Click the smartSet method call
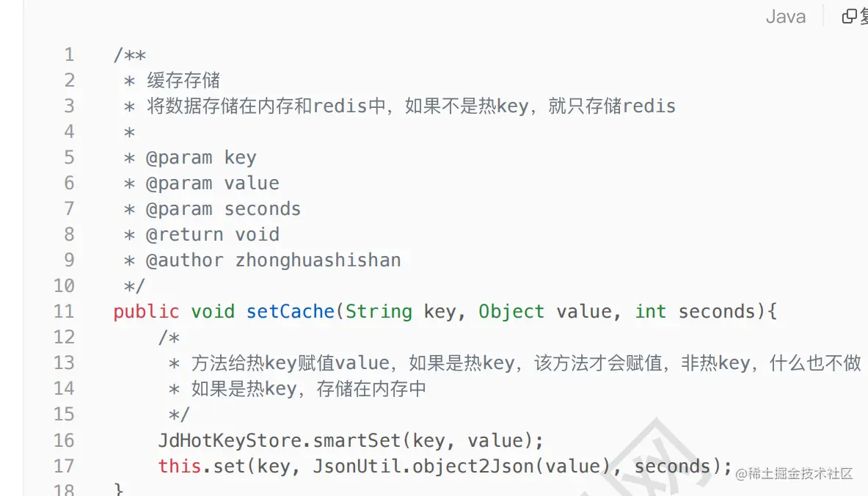The width and height of the screenshot is (868, 496). 357,440
